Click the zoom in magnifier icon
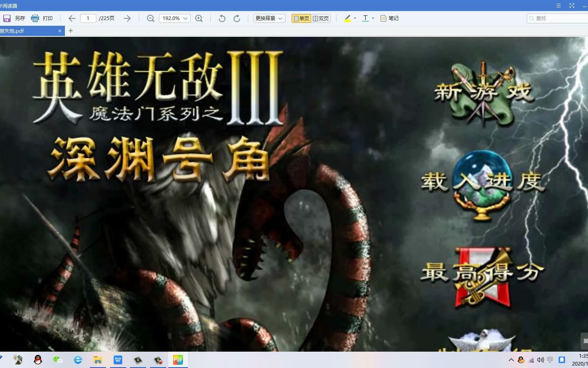Viewport: 588px width, 368px height. [x=199, y=18]
